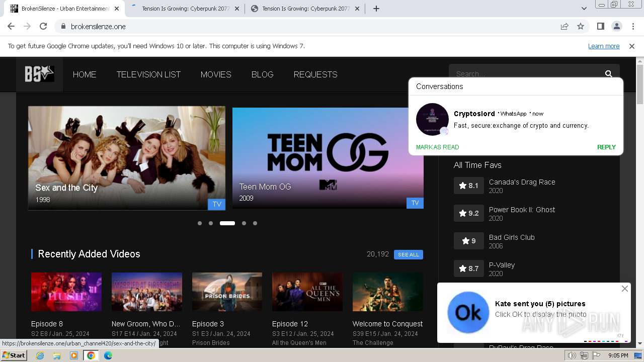Open The Challenge episode thumbnail
Image resolution: width=644 pixels, height=362 pixels.
coord(387,292)
